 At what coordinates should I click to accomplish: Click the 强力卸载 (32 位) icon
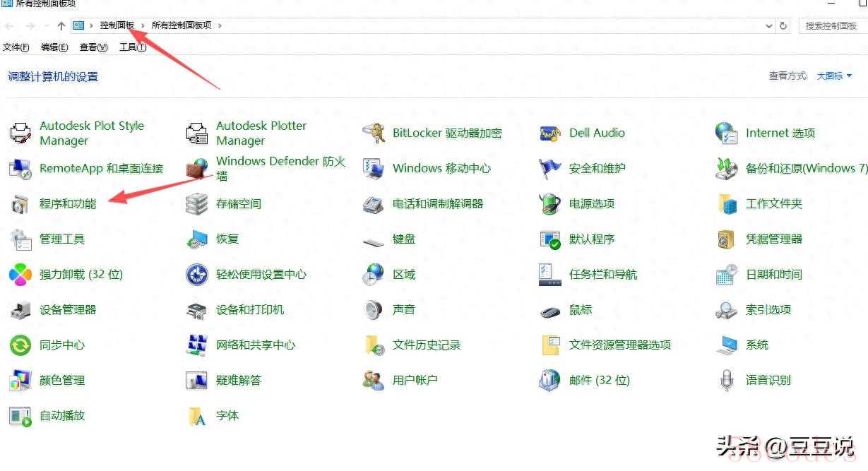(x=20, y=275)
